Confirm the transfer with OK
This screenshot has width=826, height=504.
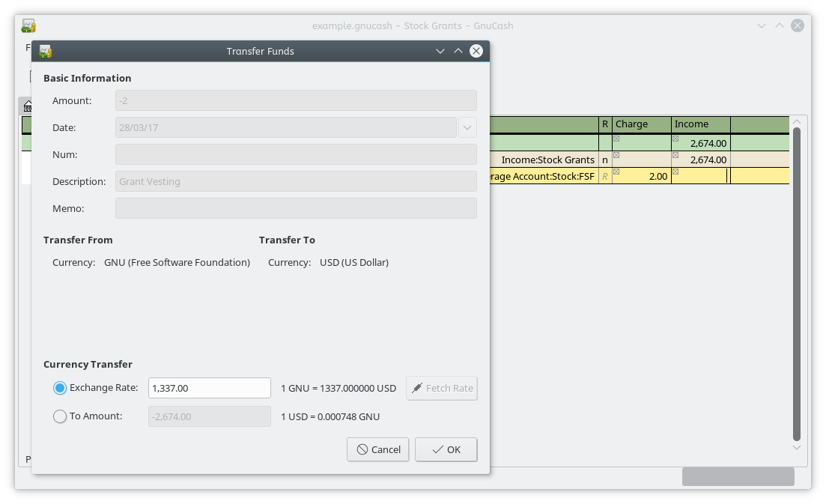click(x=446, y=450)
